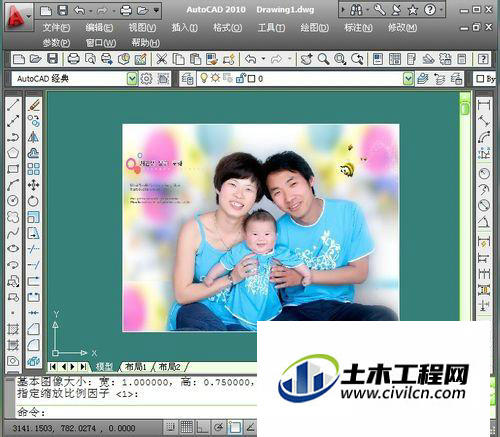The image size is (500, 437).
Task: Toggle Ortho mode in status bar
Action: pyautogui.click(x=203, y=427)
